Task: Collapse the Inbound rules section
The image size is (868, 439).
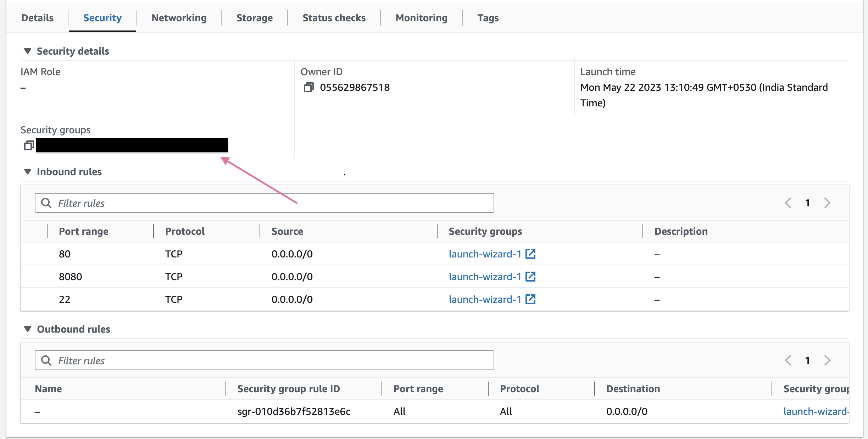Action: tap(28, 172)
